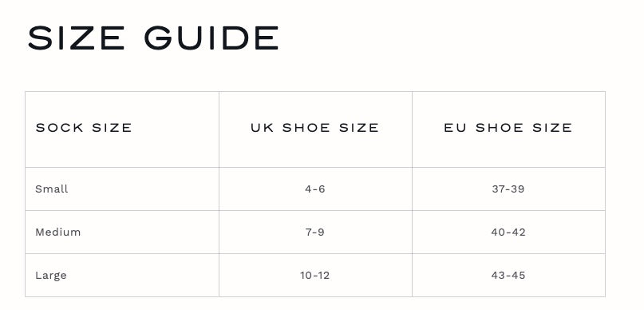Click the Small sock size cell
644x310 pixels.
122,189
